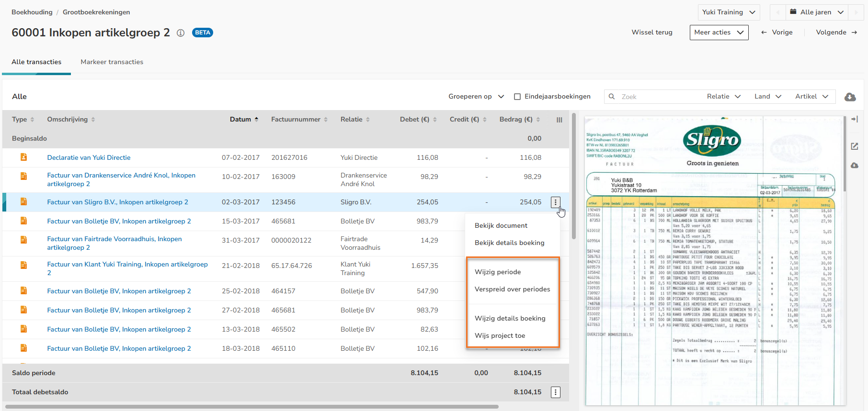Open the column settings icon in the table header
The height and width of the screenshot is (411, 868).
pos(559,120)
